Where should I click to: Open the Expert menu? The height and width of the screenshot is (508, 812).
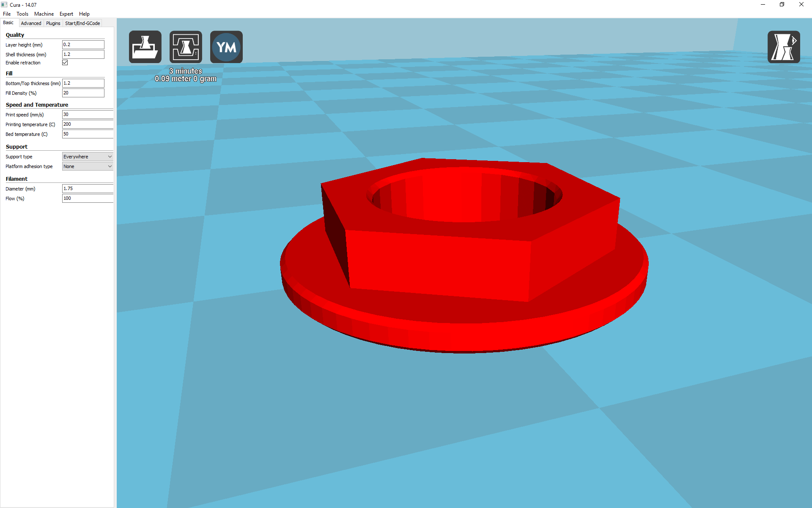point(66,14)
